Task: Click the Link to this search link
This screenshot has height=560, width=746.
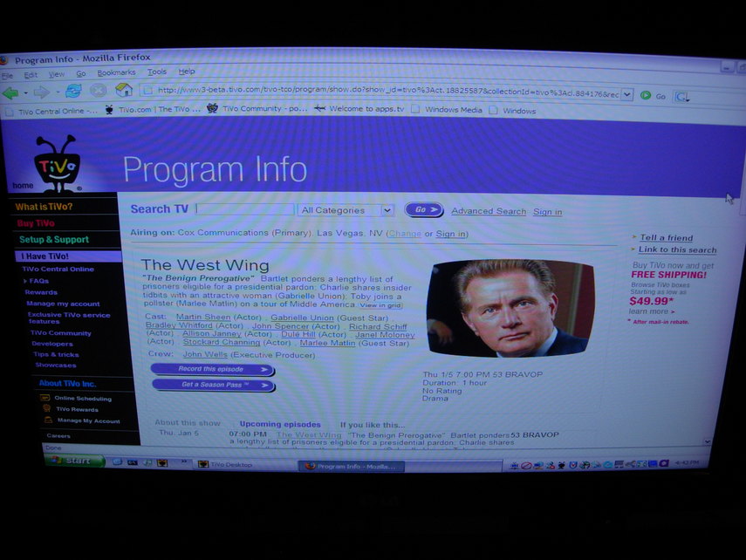Action: click(x=677, y=249)
